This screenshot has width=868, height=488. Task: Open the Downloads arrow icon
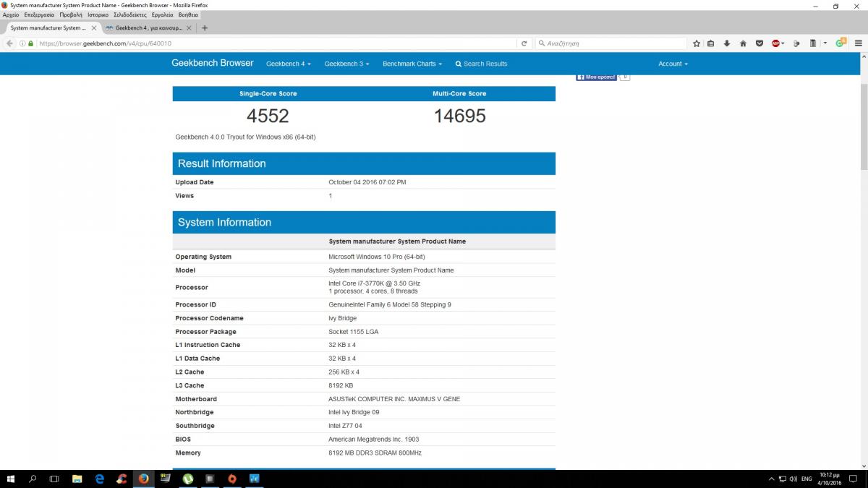click(x=727, y=43)
